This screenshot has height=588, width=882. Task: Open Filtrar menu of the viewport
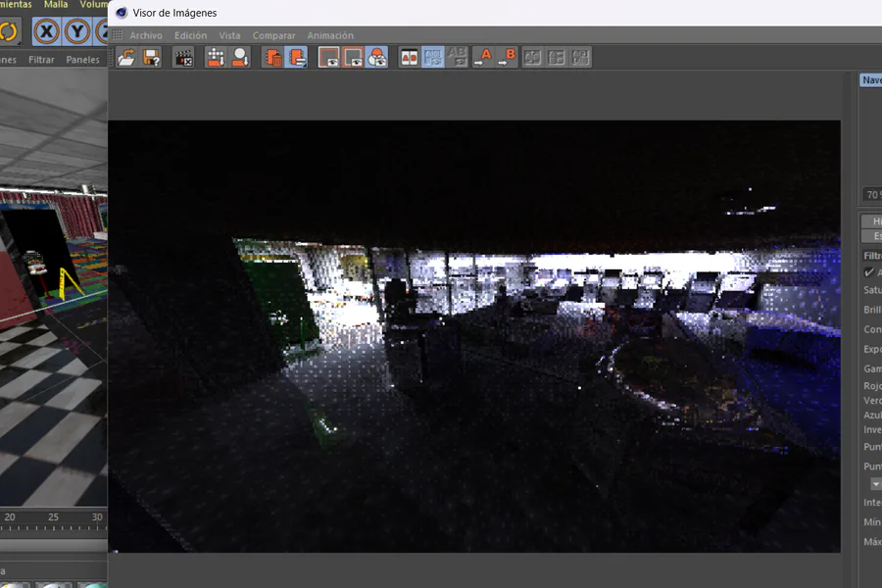pyautogui.click(x=41, y=60)
